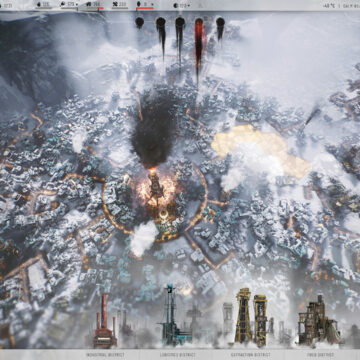Select the brown Food District building

(318, 321)
